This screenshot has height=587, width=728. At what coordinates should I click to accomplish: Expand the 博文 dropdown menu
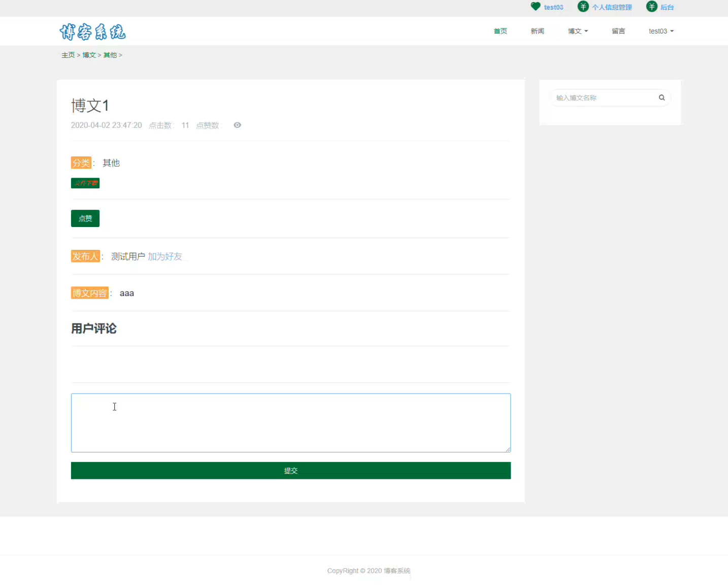pos(578,31)
